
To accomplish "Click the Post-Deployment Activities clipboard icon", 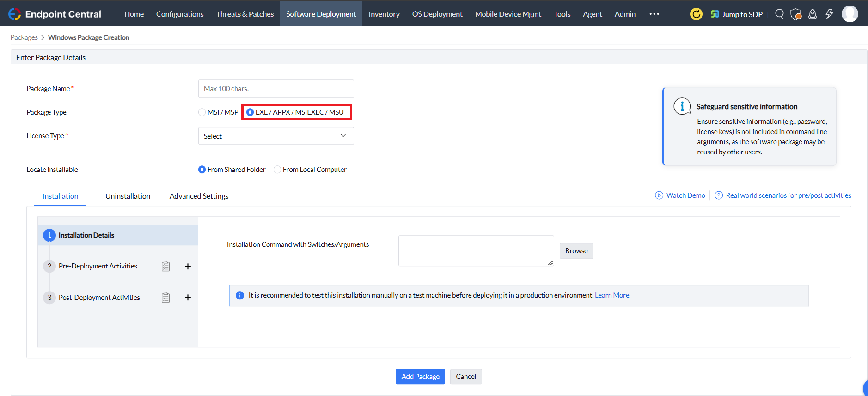I will [165, 298].
